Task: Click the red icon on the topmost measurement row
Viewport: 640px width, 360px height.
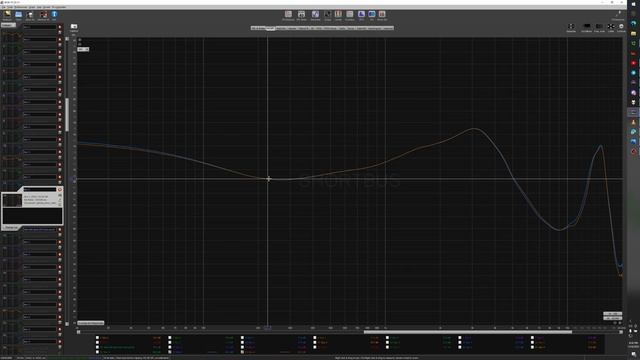Action: click(x=60, y=27)
